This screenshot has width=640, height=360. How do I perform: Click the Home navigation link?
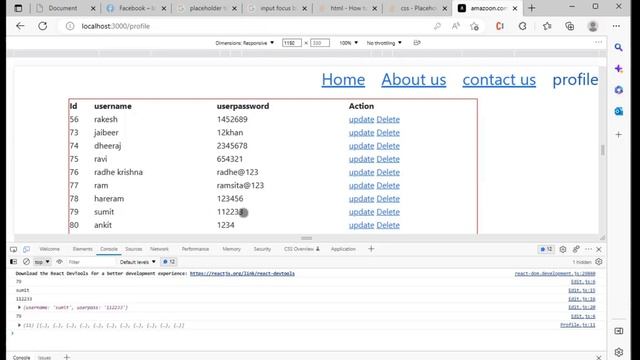pyautogui.click(x=343, y=80)
